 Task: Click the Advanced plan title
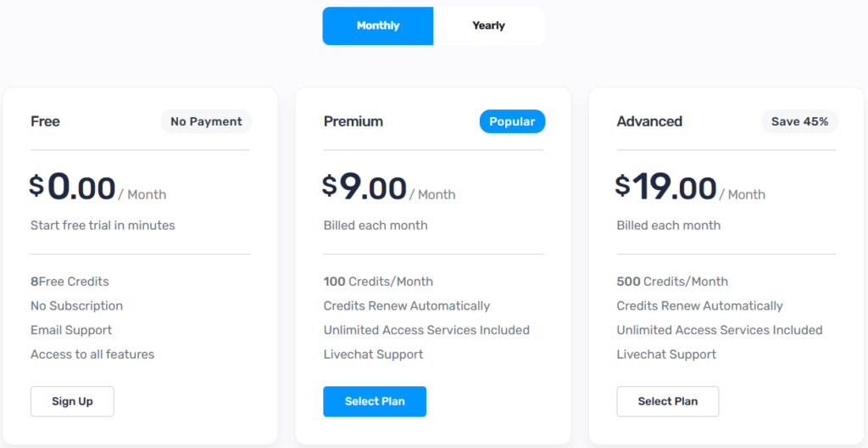[649, 121]
